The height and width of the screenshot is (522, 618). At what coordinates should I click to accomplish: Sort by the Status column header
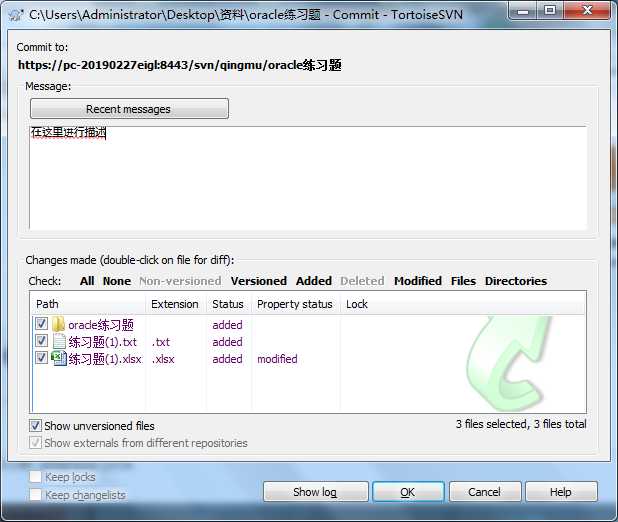229,304
